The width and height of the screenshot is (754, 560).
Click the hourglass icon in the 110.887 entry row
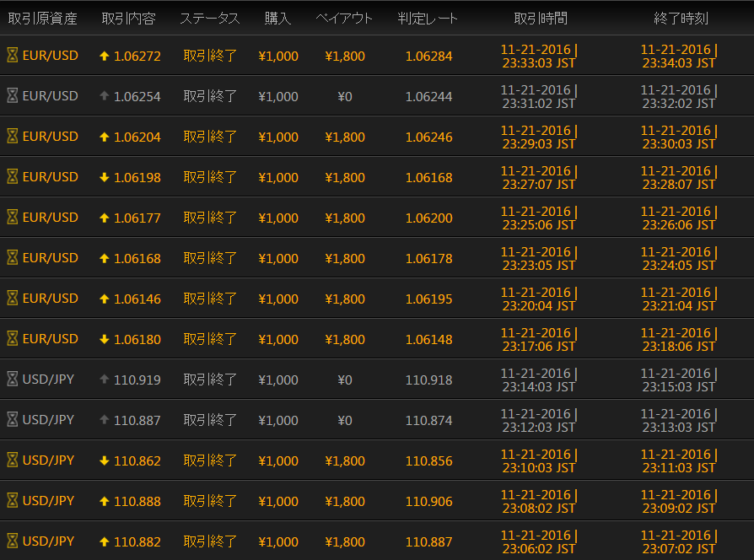pos(13,420)
